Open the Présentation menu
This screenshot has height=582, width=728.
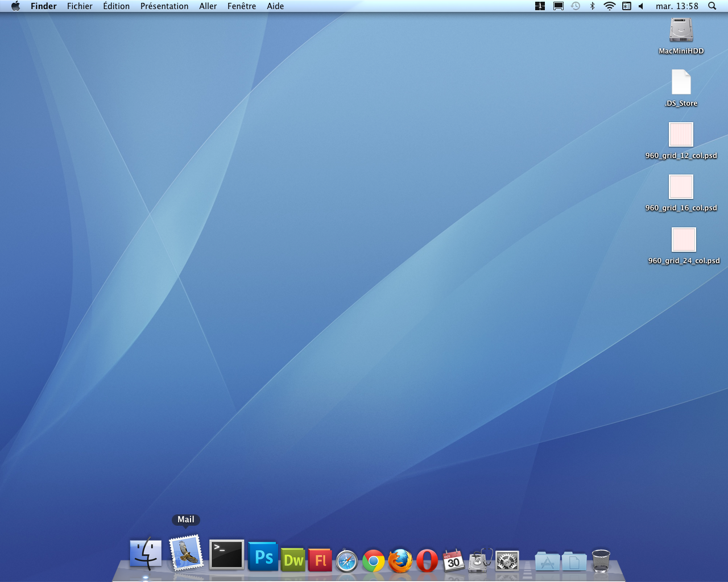pos(164,6)
